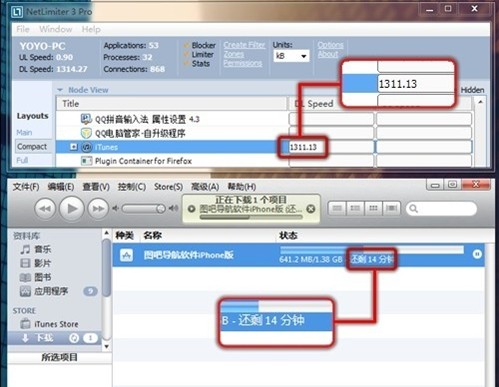
Task: Open NetLimiter Window menu
Action: pos(56,29)
